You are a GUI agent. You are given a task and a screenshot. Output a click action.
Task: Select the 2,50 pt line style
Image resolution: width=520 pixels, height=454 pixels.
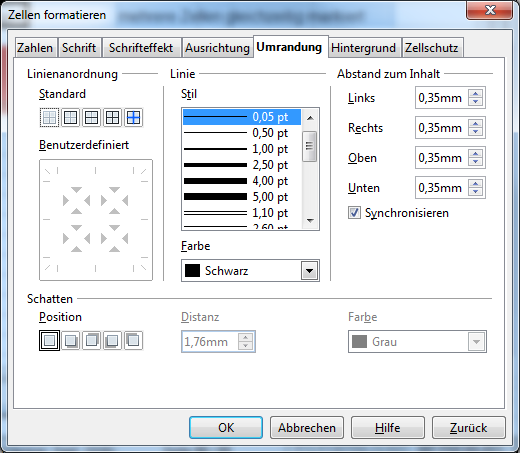tap(242, 165)
